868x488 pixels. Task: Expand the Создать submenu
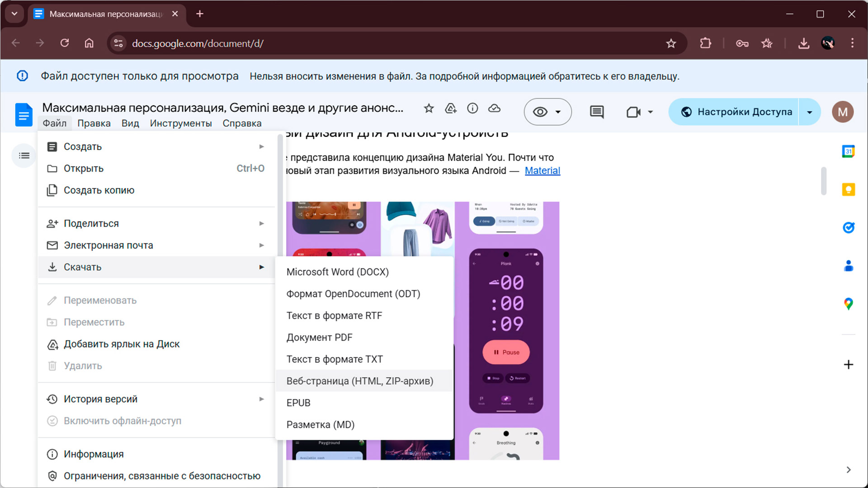(x=261, y=146)
